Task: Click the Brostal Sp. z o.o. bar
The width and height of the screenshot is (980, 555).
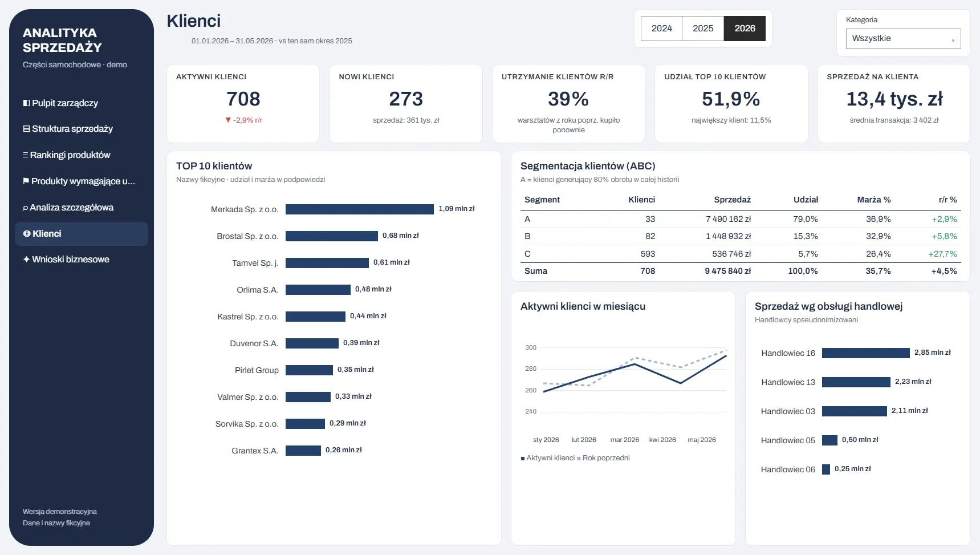Action: click(332, 236)
